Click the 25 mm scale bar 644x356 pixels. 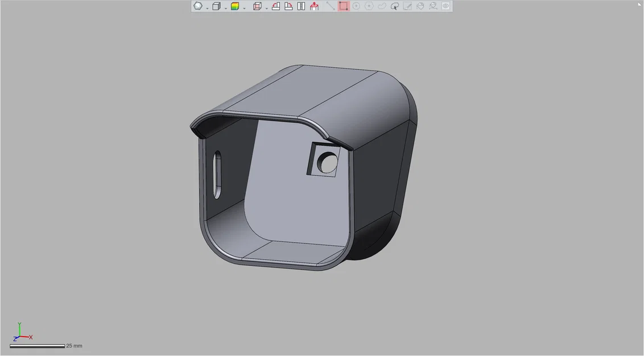[37, 346]
